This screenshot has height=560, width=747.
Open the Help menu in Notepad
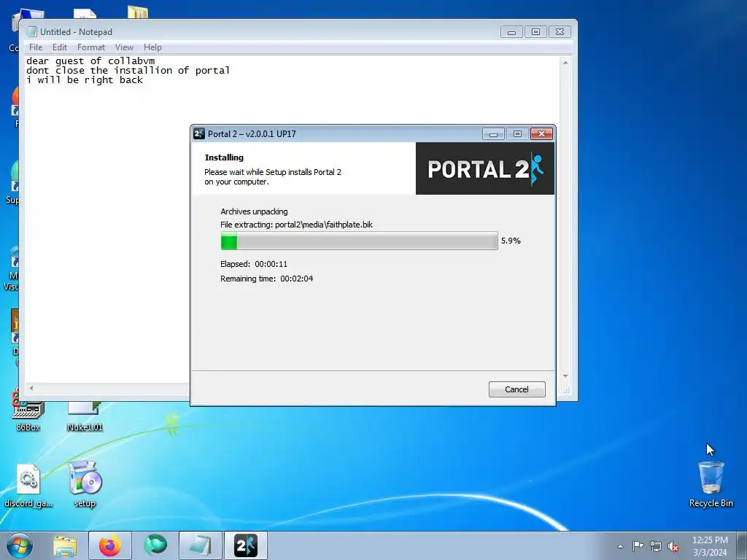152,47
